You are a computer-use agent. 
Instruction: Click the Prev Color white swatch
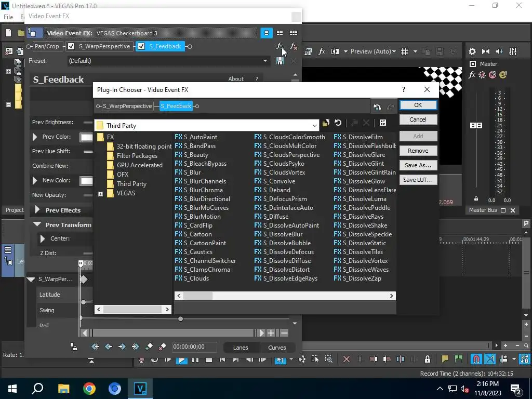coord(86,137)
